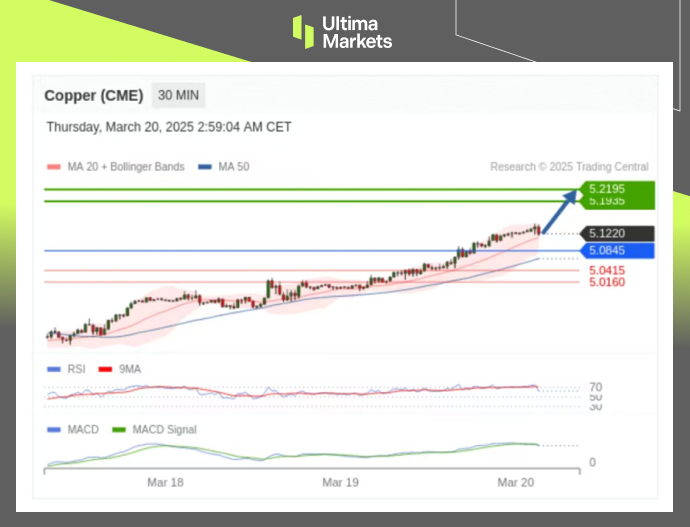The width and height of the screenshot is (690, 527).
Task: Click the red 5.0160 support price label
Action: tap(607, 282)
